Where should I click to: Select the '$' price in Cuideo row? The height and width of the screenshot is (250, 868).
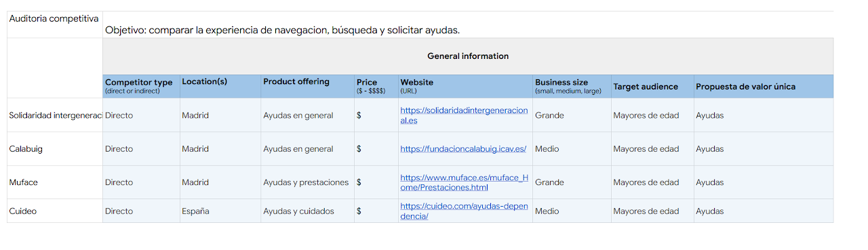click(x=376, y=211)
